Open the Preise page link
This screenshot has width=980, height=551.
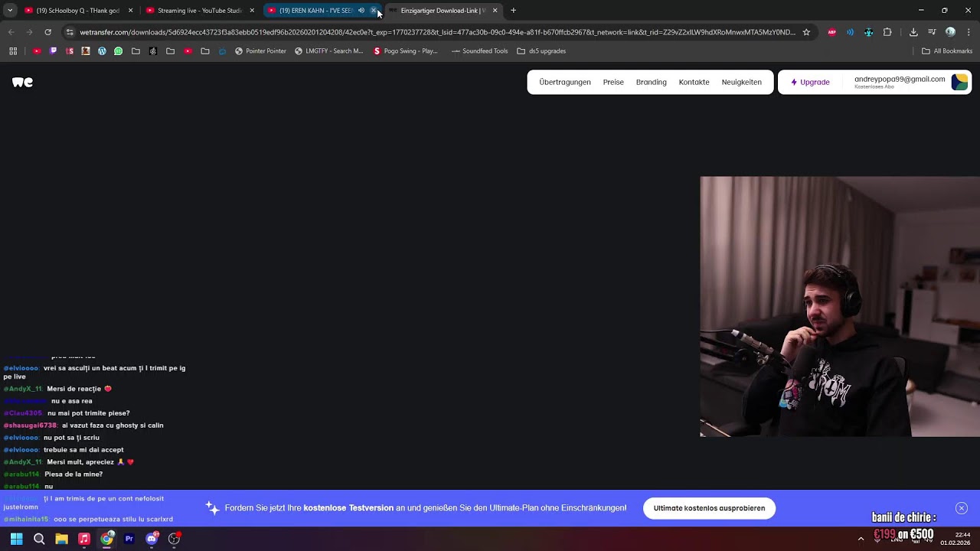pos(613,82)
